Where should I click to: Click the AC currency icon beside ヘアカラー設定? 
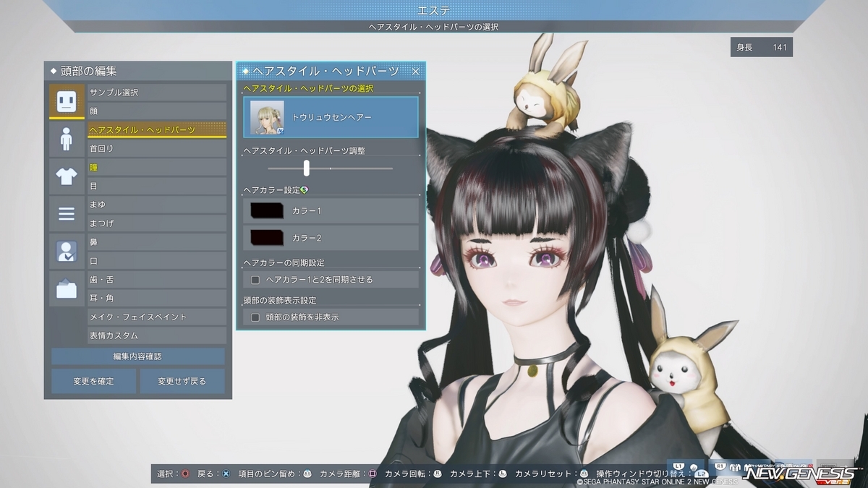(305, 189)
